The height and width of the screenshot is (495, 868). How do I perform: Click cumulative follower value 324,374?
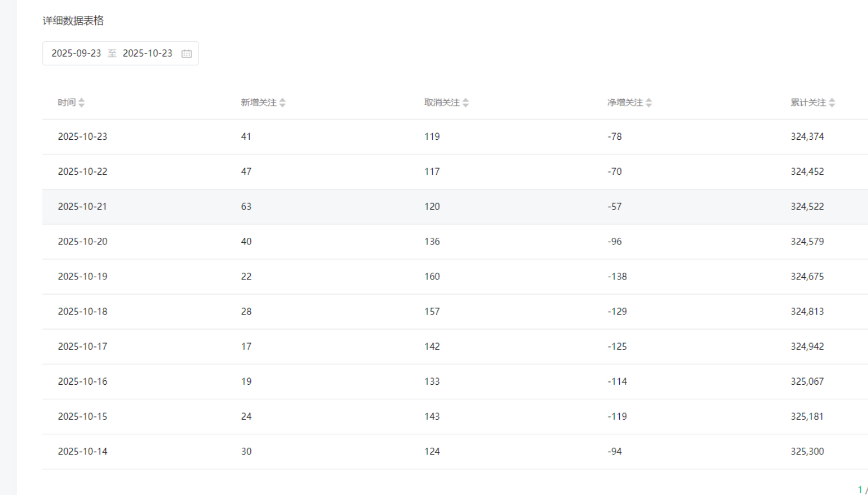pyautogui.click(x=807, y=136)
